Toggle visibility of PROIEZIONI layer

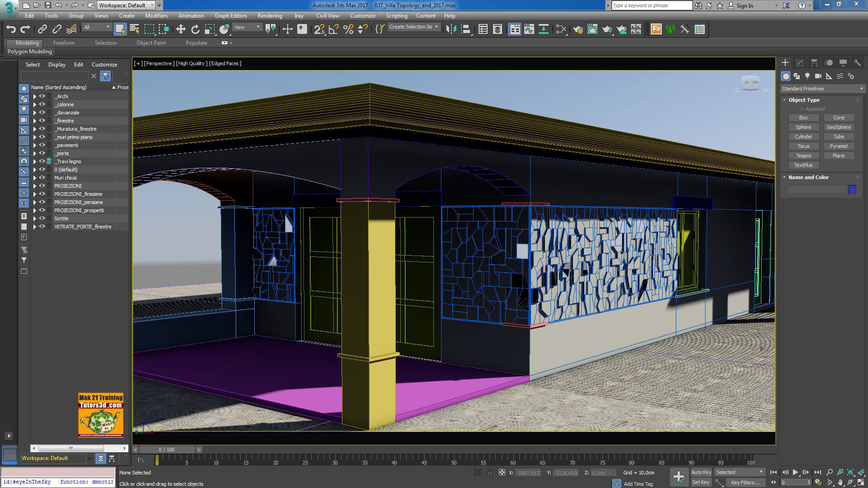[x=42, y=186]
